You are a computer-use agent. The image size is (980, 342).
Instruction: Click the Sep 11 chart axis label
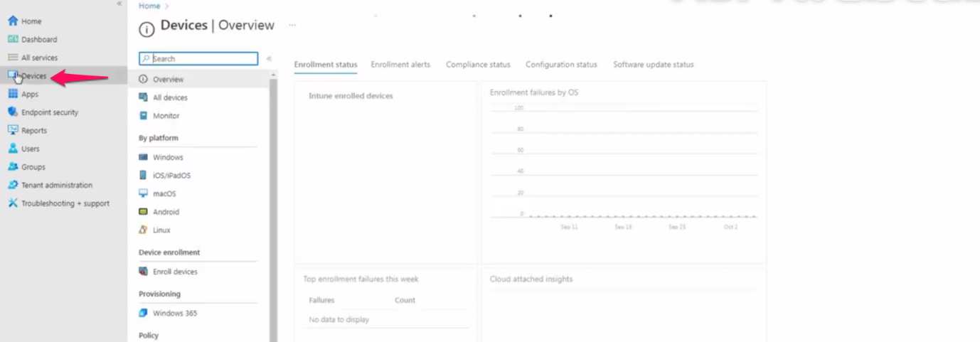569,227
